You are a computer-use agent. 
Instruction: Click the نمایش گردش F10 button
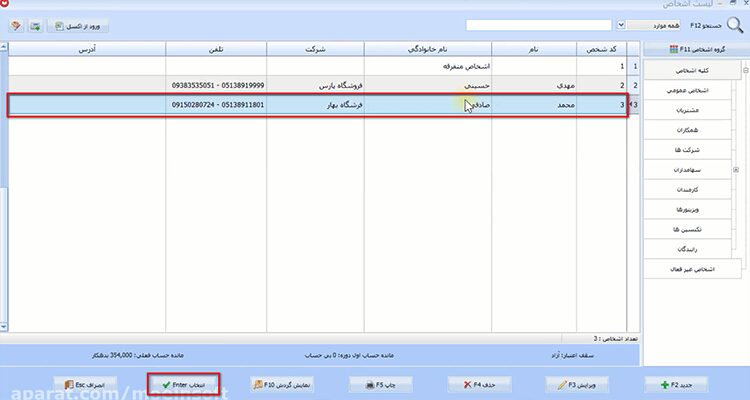282,385
